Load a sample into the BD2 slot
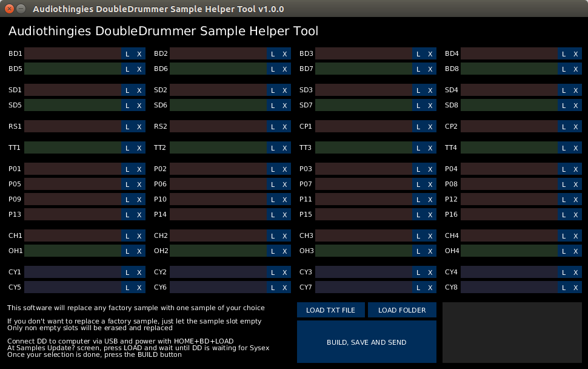Image resolution: width=588 pixels, height=369 pixels. click(x=273, y=53)
